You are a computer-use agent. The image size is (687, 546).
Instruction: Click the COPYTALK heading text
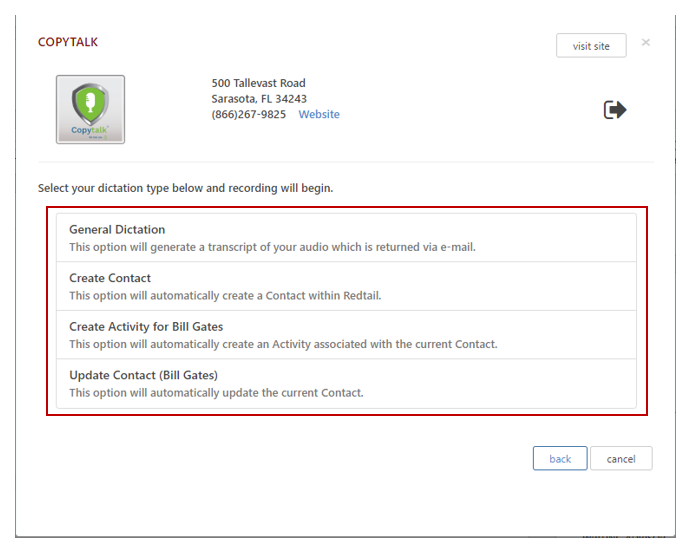pyautogui.click(x=68, y=42)
